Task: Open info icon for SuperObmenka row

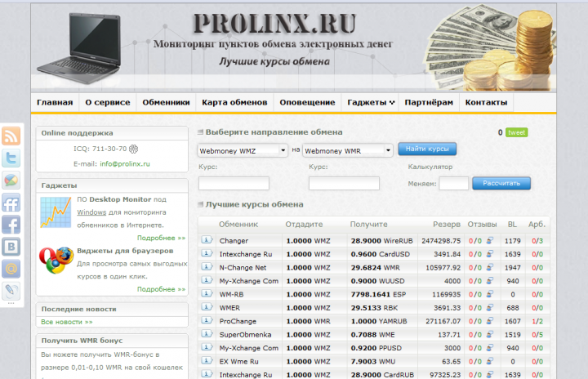Action: point(207,333)
